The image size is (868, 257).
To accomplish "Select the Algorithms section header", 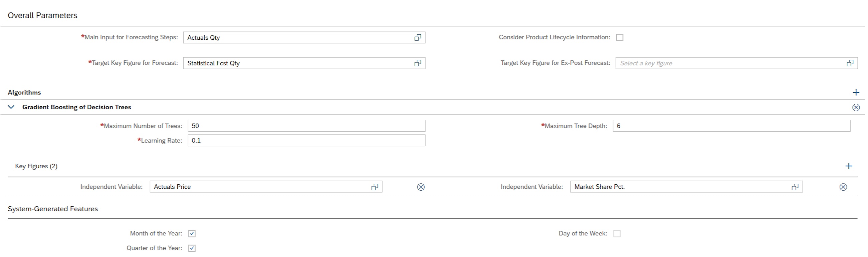I will [25, 92].
